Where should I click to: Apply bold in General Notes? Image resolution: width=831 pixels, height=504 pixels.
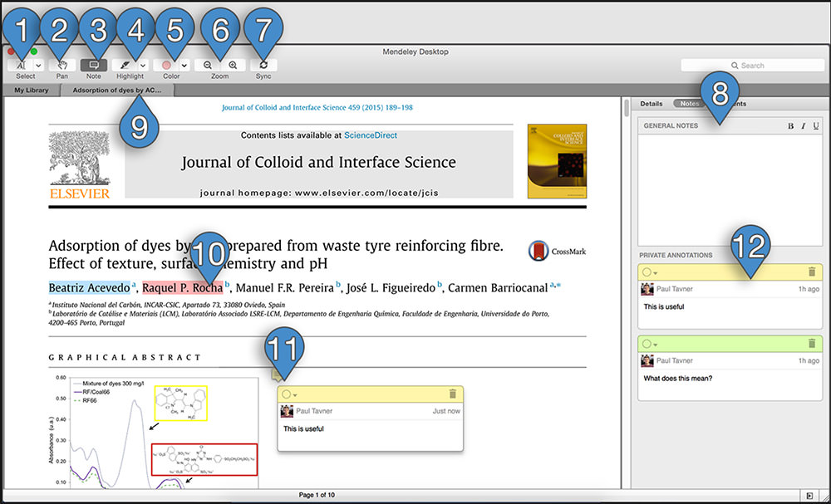pos(791,126)
